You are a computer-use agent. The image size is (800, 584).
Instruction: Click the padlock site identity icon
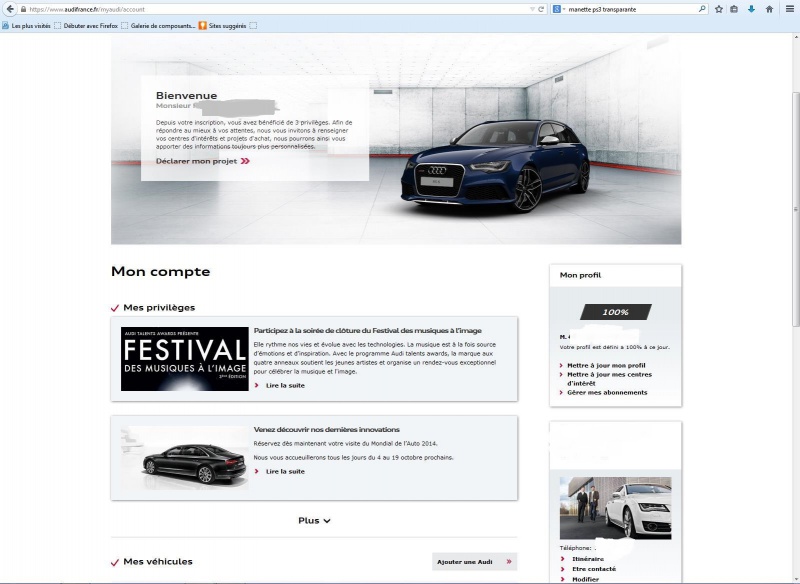(x=23, y=9)
